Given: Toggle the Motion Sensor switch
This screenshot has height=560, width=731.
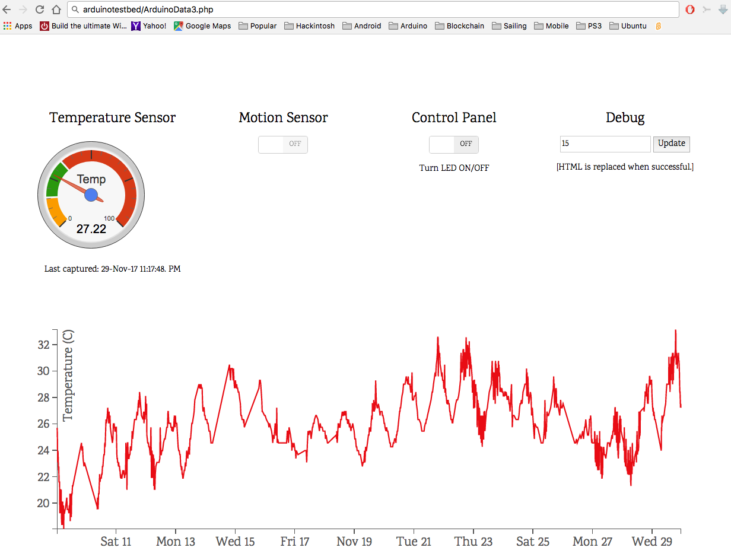Looking at the screenshot, I should pyautogui.click(x=283, y=145).
